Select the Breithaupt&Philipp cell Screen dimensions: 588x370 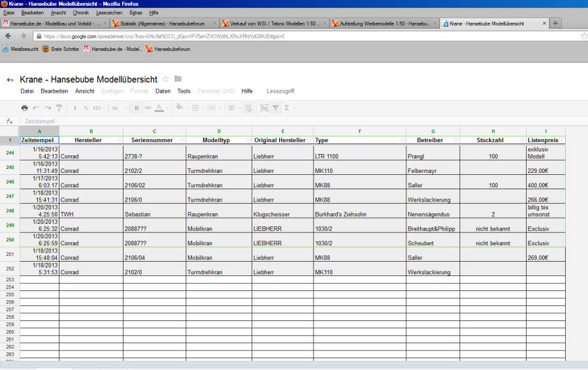pyautogui.click(x=433, y=225)
